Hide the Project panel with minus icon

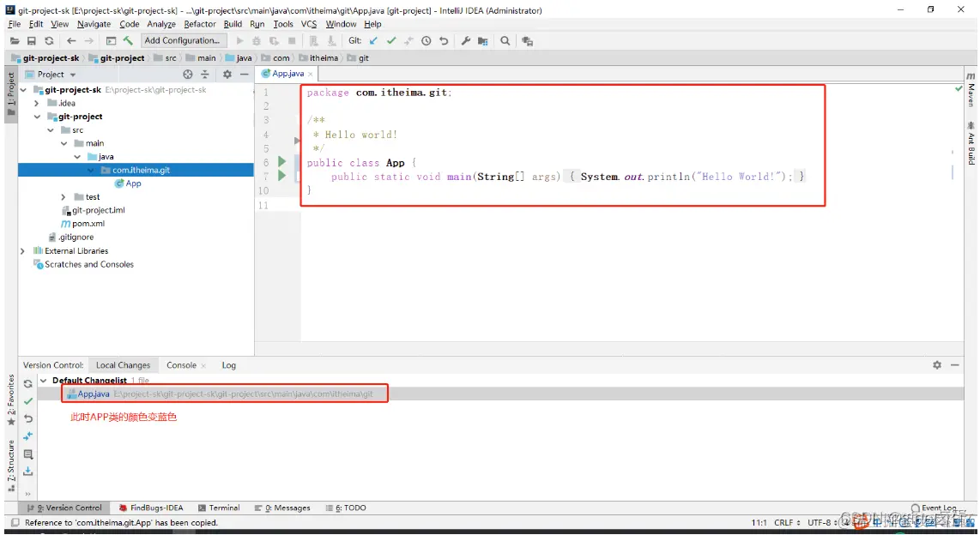(x=245, y=75)
